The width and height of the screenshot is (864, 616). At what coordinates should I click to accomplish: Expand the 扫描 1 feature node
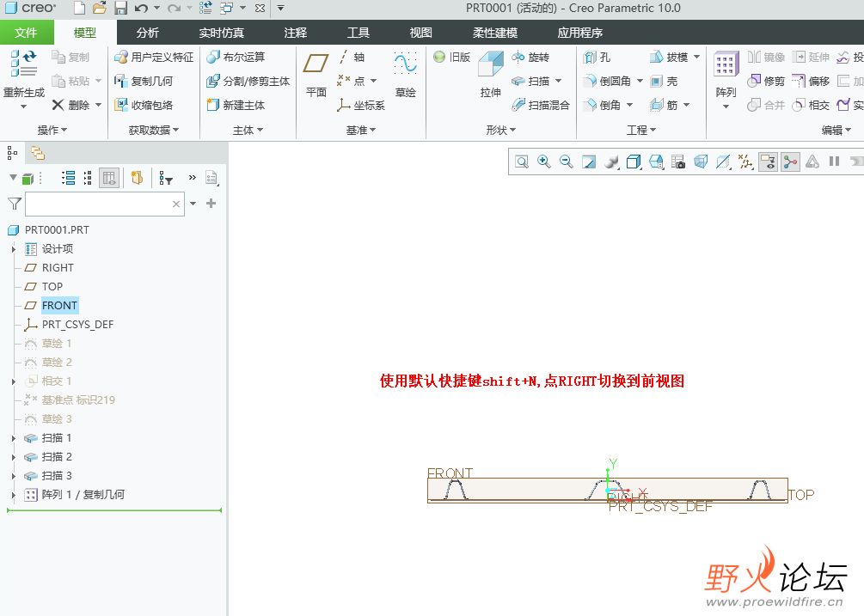14,438
